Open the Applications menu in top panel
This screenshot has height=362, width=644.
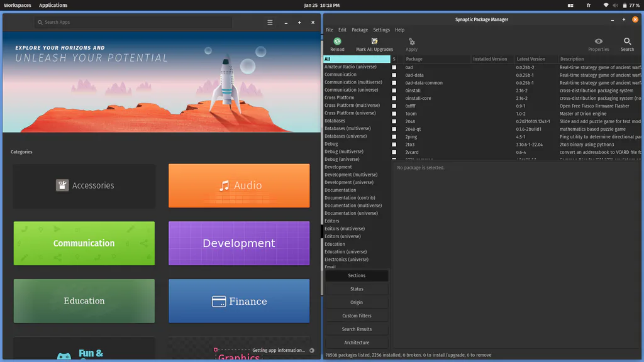click(x=53, y=5)
